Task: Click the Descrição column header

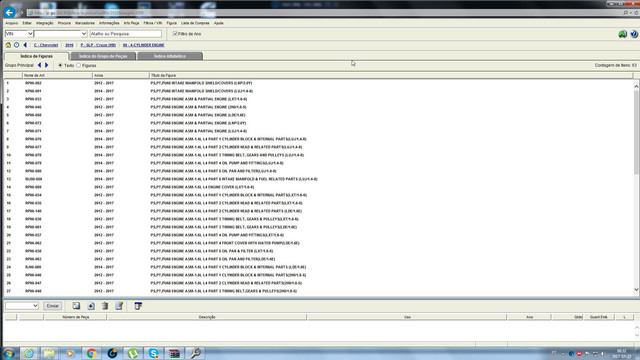Action: coord(207,317)
